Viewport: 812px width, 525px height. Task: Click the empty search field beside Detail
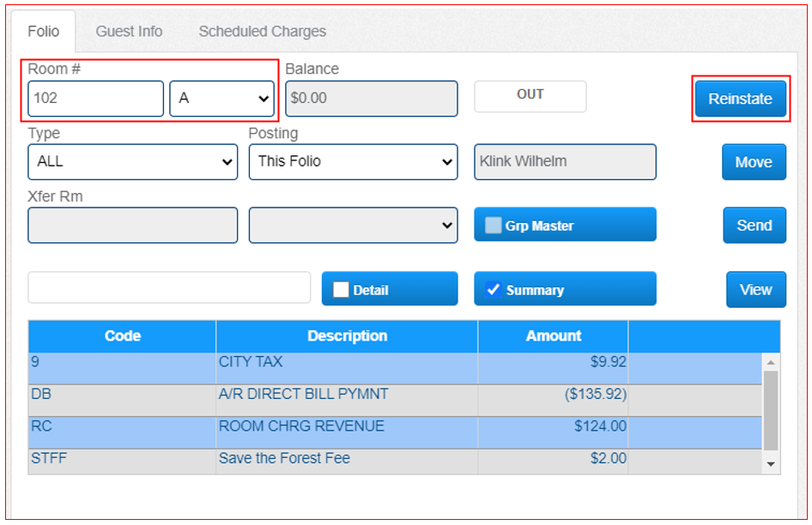point(169,288)
